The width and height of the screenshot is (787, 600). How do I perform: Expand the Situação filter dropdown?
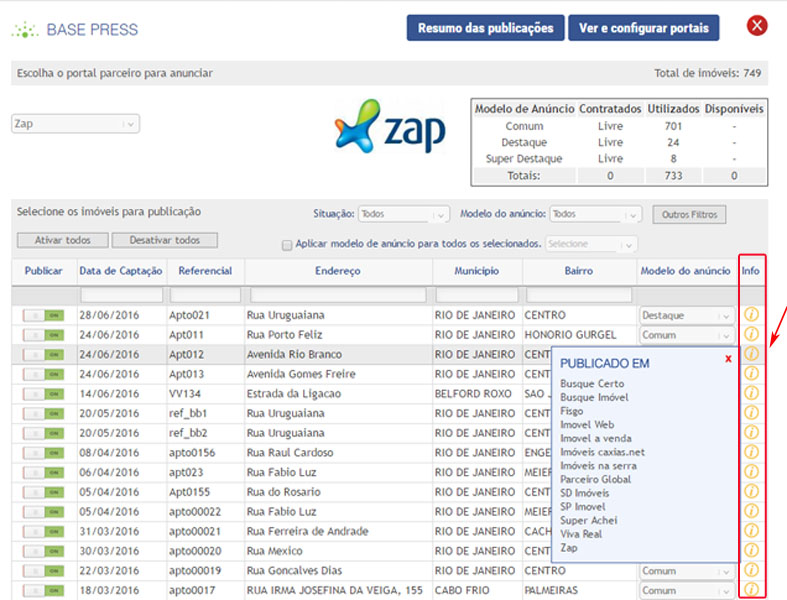click(x=404, y=214)
